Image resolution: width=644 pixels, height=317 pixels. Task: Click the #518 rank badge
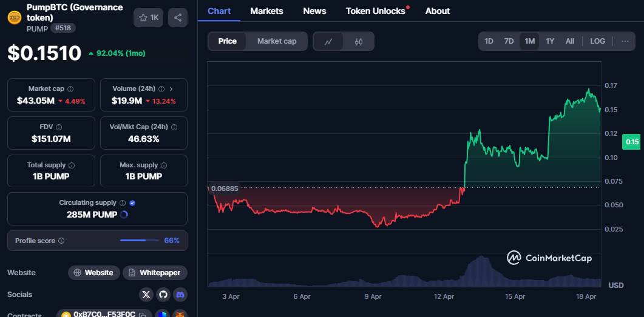click(x=63, y=28)
